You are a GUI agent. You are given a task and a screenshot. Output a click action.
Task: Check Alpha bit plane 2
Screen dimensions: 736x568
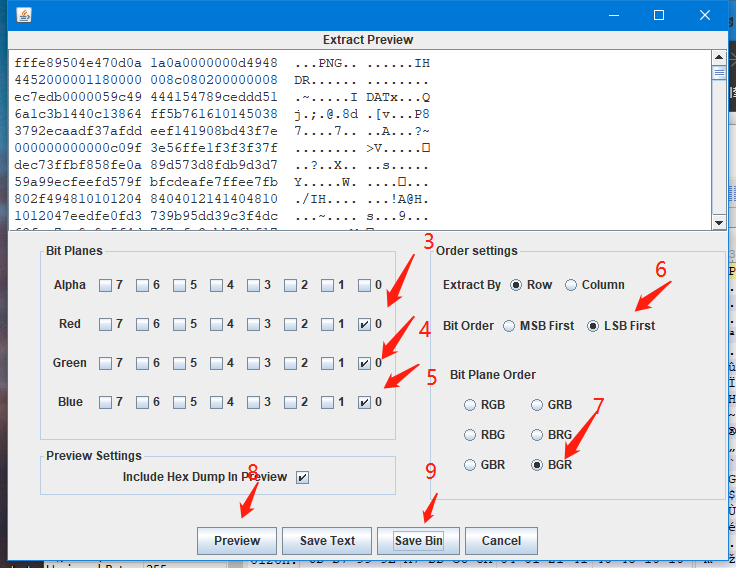pyautogui.click(x=291, y=285)
